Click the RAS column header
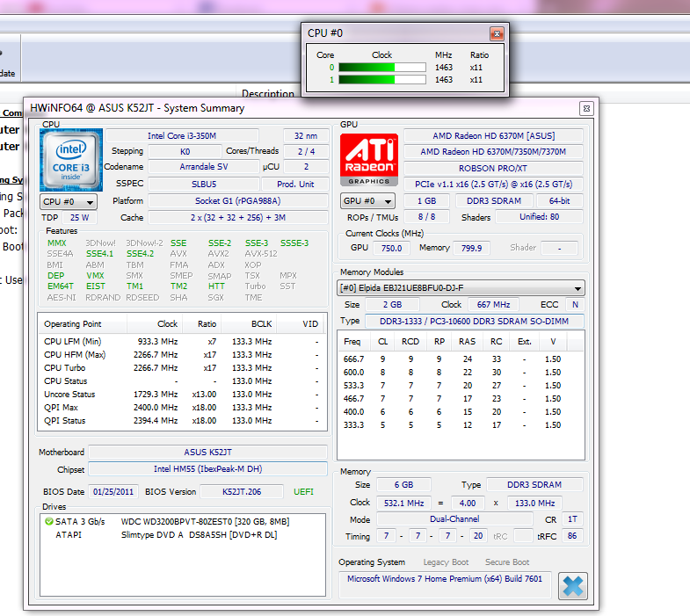This screenshot has height=616, width=690. (x=468, y=342)
